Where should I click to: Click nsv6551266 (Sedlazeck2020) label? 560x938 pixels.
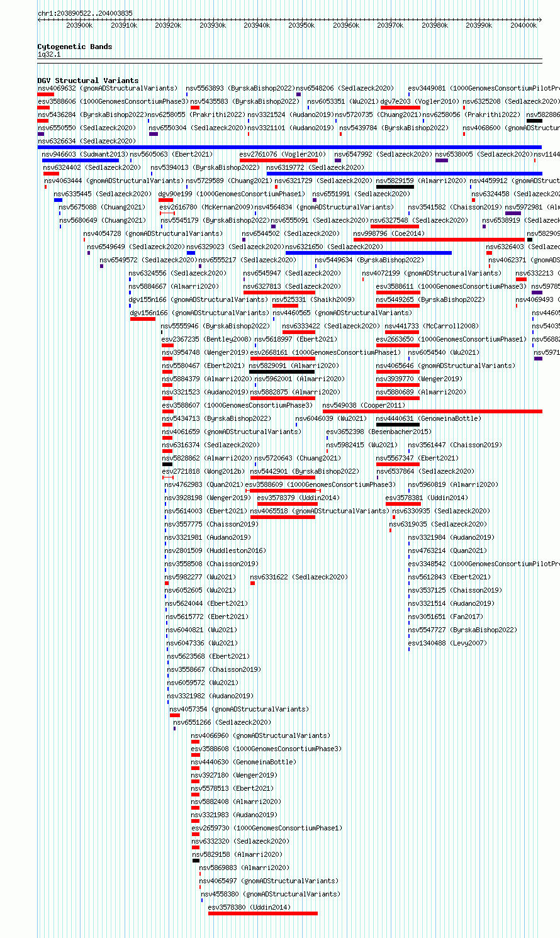(222, 722)
